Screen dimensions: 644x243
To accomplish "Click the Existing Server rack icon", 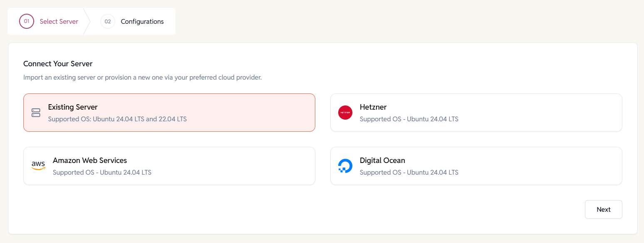I will click(x=36, y=113).
